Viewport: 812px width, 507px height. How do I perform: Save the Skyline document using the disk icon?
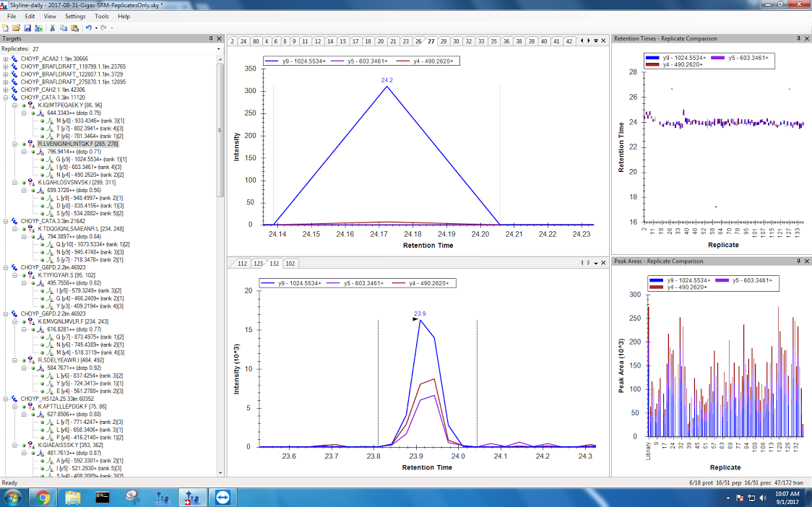pyautogui.click(x=27, y=27)
